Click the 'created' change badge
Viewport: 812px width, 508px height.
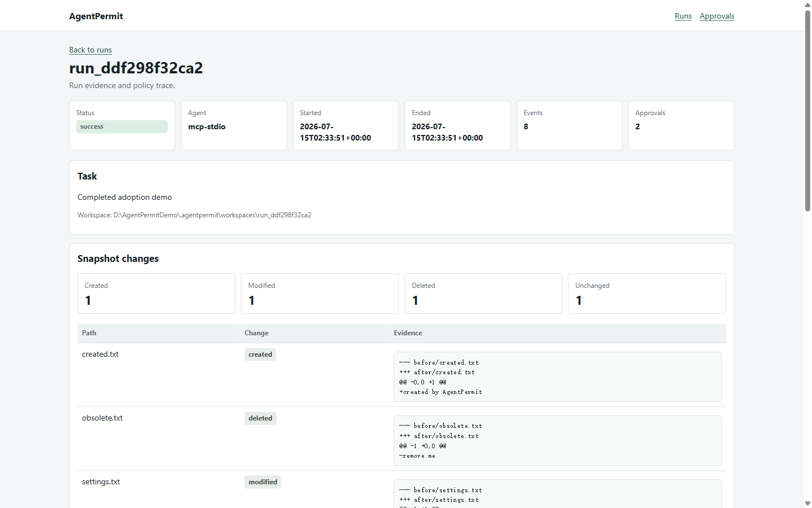(x=261, y=354)
